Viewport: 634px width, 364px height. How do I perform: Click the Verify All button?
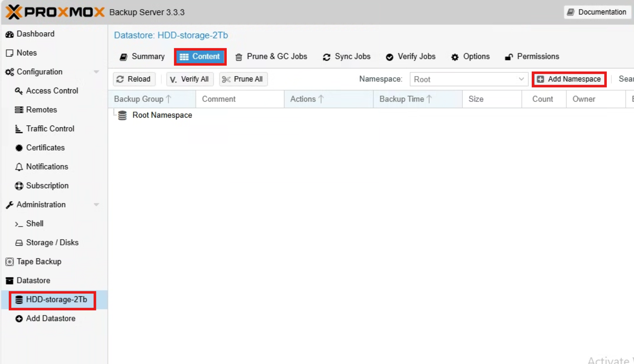click(190, 79)
